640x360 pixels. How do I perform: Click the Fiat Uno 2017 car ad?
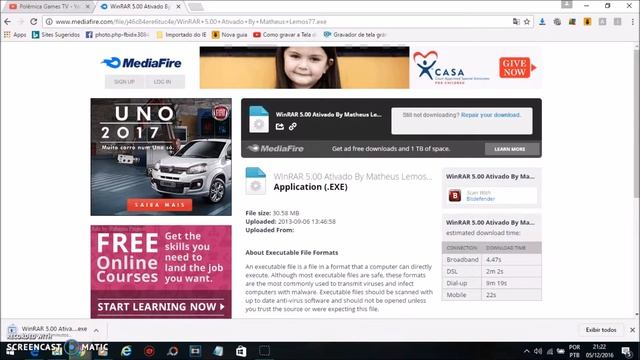pos(161,157)
